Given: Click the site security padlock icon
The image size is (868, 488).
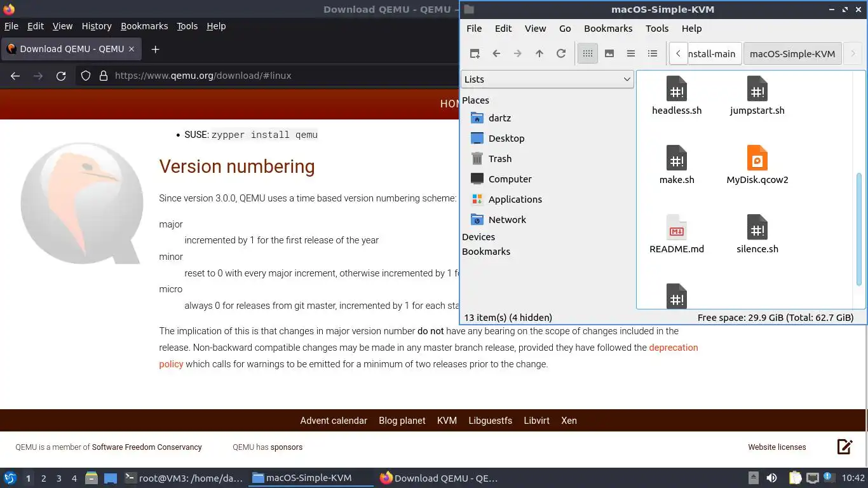Looking at the screenshot, I should pos(104,76).
